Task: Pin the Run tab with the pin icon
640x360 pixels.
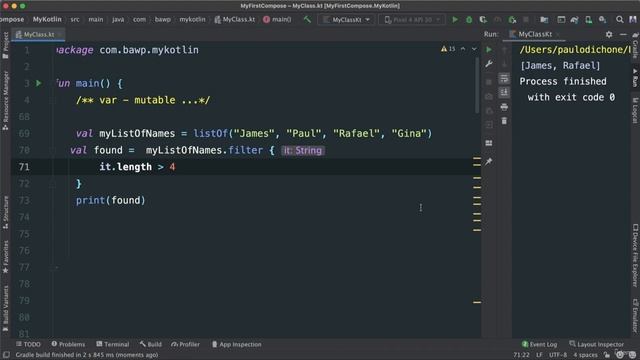Action: pos(489,162)
